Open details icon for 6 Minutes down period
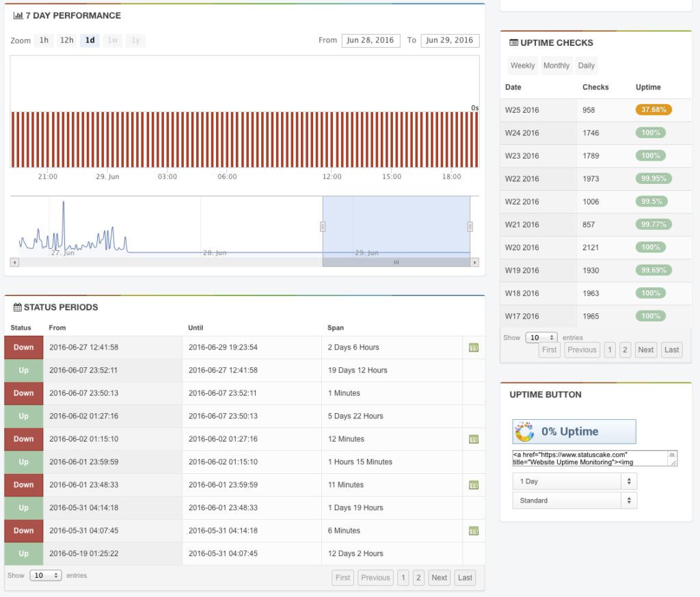Viewport: 700px width, 597px height. click(x=474, y=531)
